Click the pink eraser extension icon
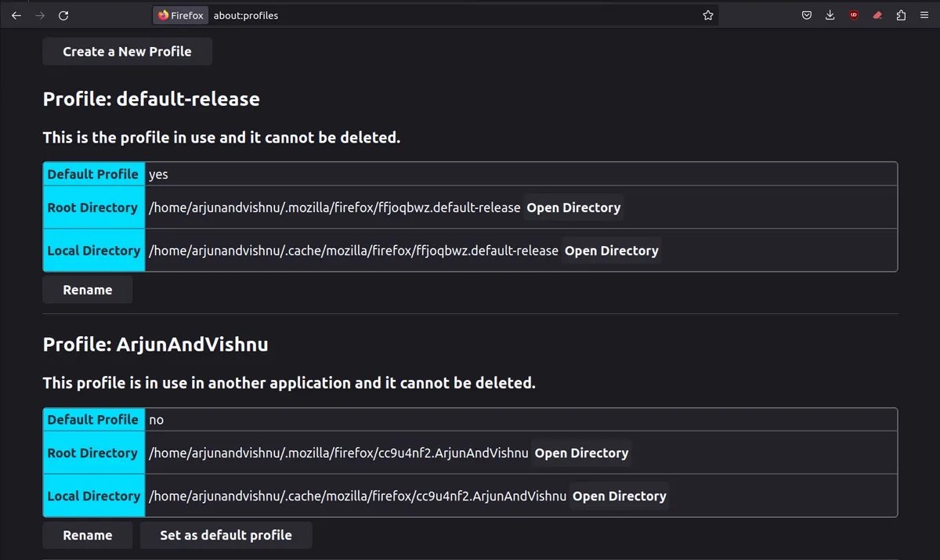The height and width of the screenshot is (560, 940). point(877,16)
